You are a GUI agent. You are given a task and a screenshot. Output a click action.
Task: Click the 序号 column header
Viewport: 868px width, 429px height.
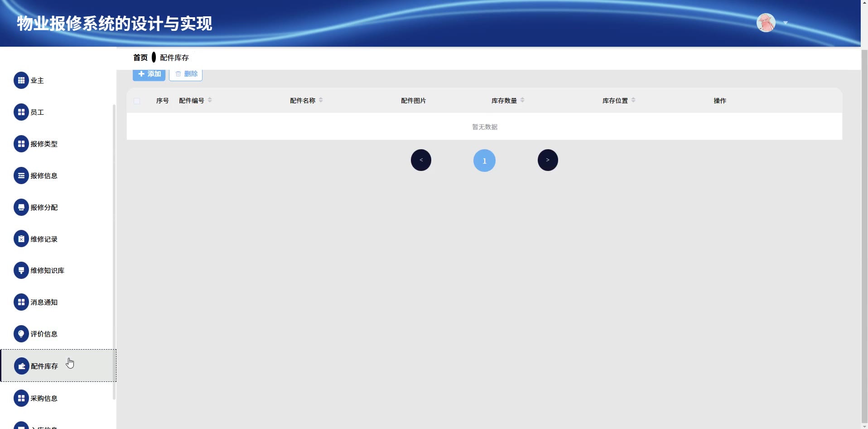pos(163,101)
